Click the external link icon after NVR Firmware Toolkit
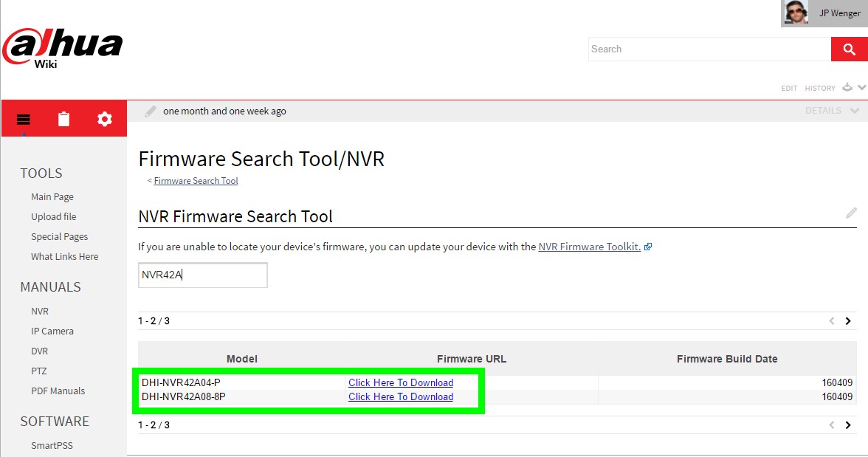This screenshot has height=457, width=868. 648,247
